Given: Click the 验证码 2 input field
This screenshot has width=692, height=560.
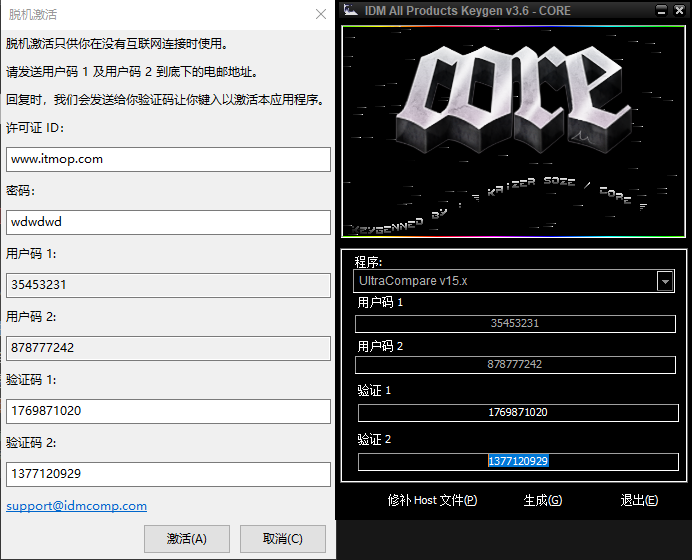Looking at the screenshot, I should [168, 474].
